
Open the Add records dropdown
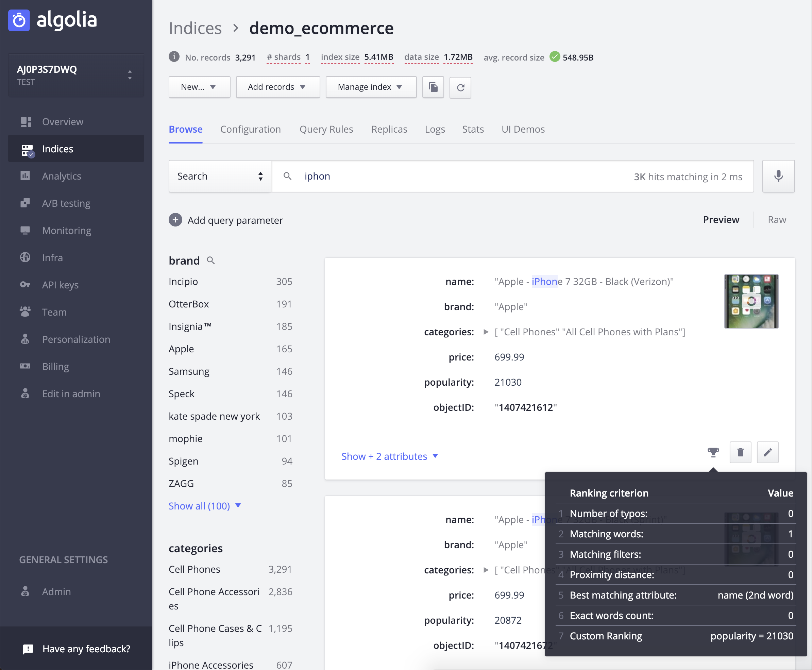coord(278,87)
